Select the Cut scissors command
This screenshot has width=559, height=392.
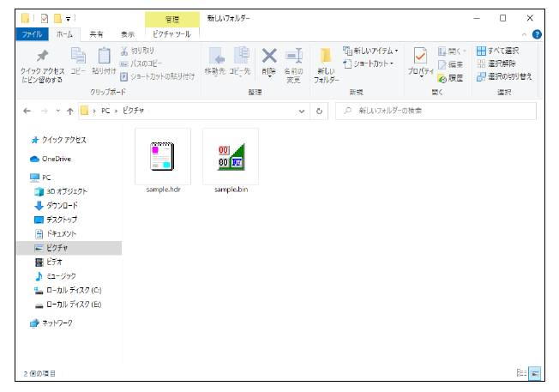(x=137, y=51)
